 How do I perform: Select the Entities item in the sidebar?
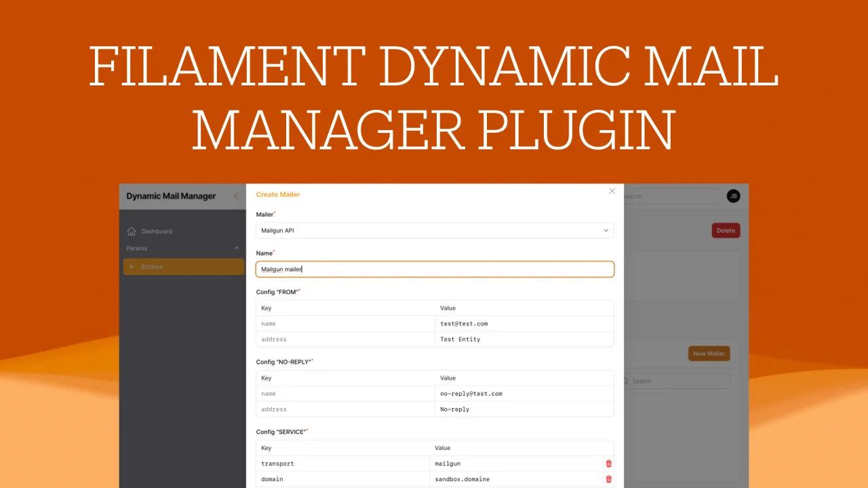(x=152, y=266)
